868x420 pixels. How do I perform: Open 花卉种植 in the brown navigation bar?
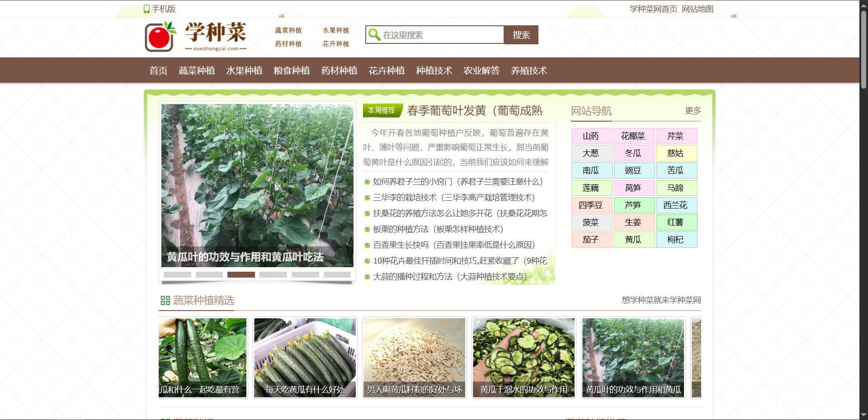(x=387, y=71)
